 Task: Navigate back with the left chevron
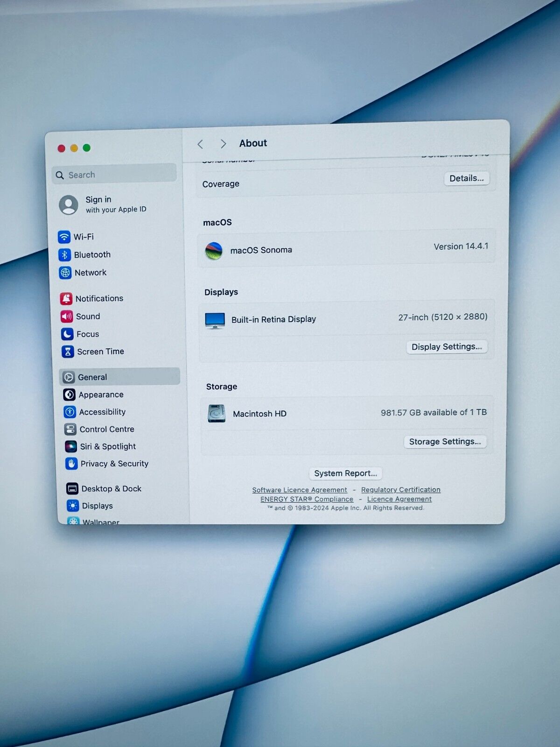[x=201, y=144]
